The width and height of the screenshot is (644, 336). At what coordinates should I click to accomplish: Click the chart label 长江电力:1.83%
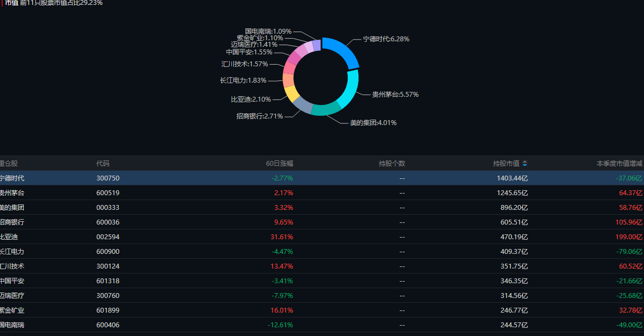243,80
